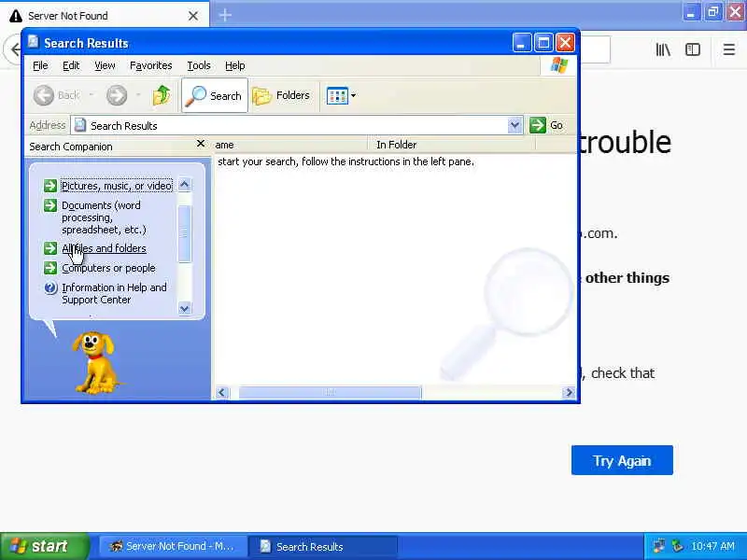Open the Edit menu

click(71, 65)
